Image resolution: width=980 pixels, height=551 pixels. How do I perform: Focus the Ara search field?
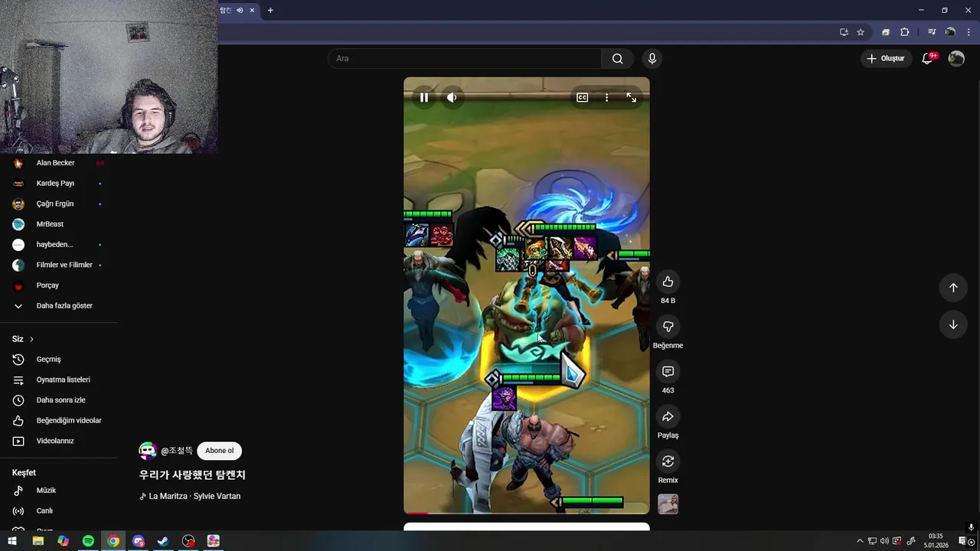tap(465, 58)
